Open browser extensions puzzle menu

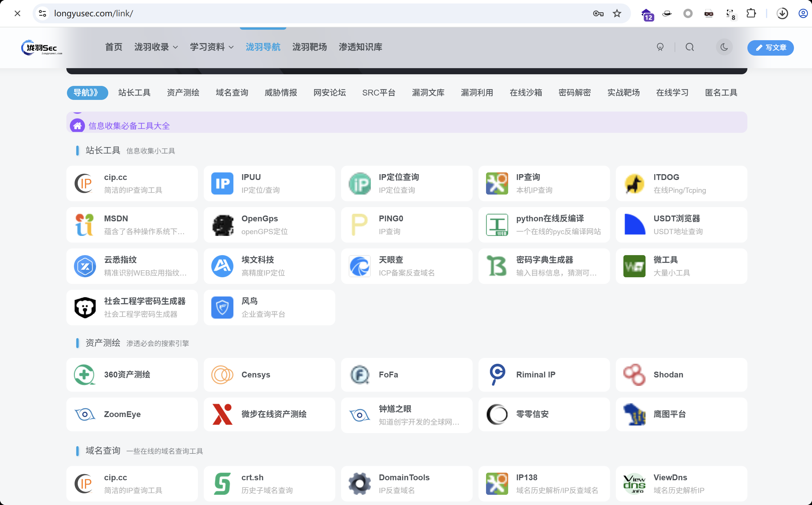pos(751,13)
